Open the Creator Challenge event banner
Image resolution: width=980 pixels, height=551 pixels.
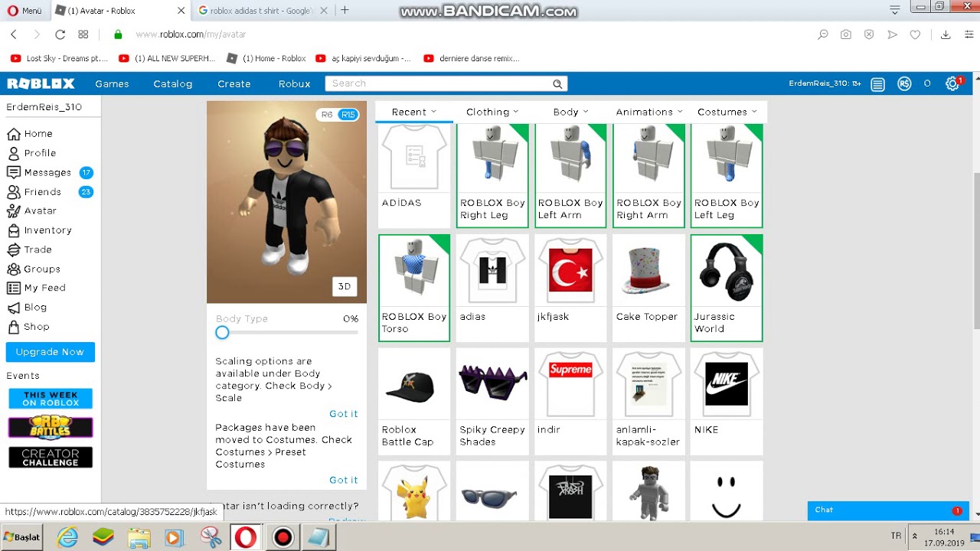click(51, 458)
